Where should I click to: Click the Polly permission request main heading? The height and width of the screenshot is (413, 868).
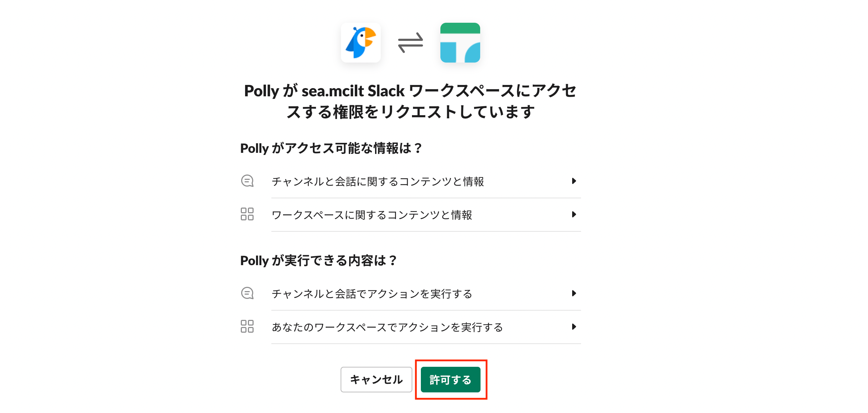(410, 101)
